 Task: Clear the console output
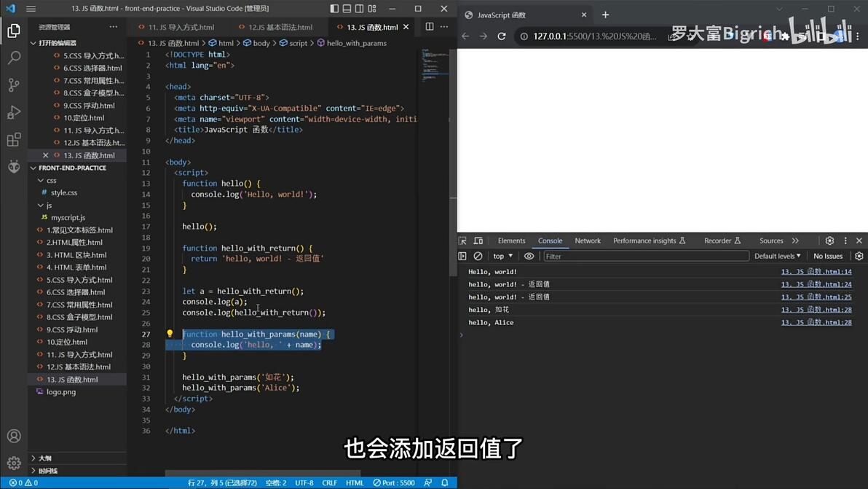[478, 257]
